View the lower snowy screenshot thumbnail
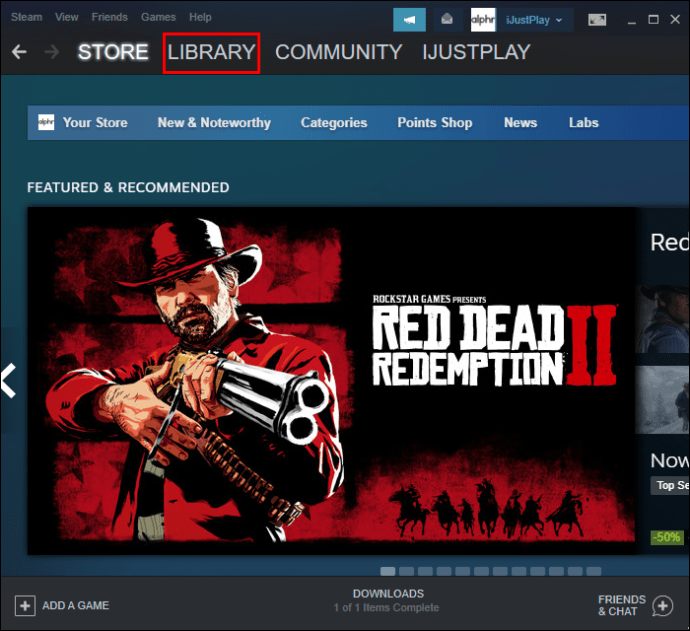This screenshot has height=631, width=690. [x=663, y=400]
